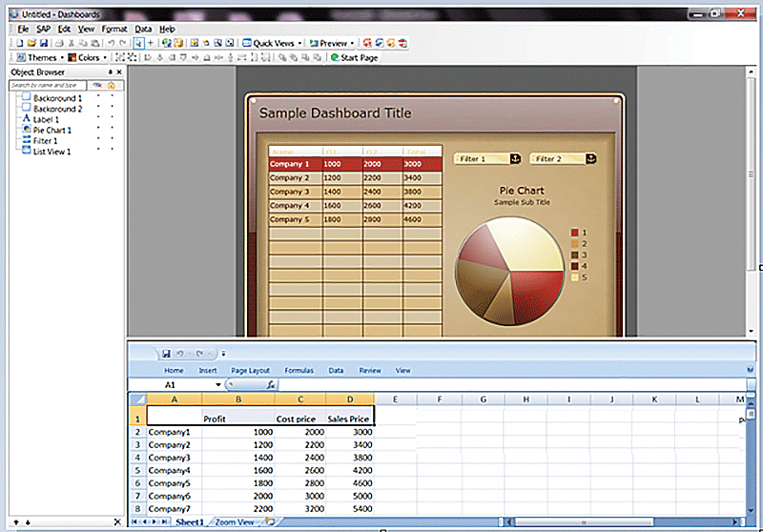Click the Save icon in main toolbar
Viewport: 763px width, 532px height.
(43, 43)
